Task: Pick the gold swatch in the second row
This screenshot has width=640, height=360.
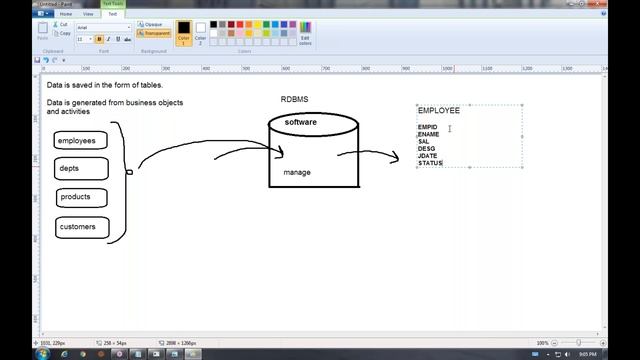Action: point(249,33)
